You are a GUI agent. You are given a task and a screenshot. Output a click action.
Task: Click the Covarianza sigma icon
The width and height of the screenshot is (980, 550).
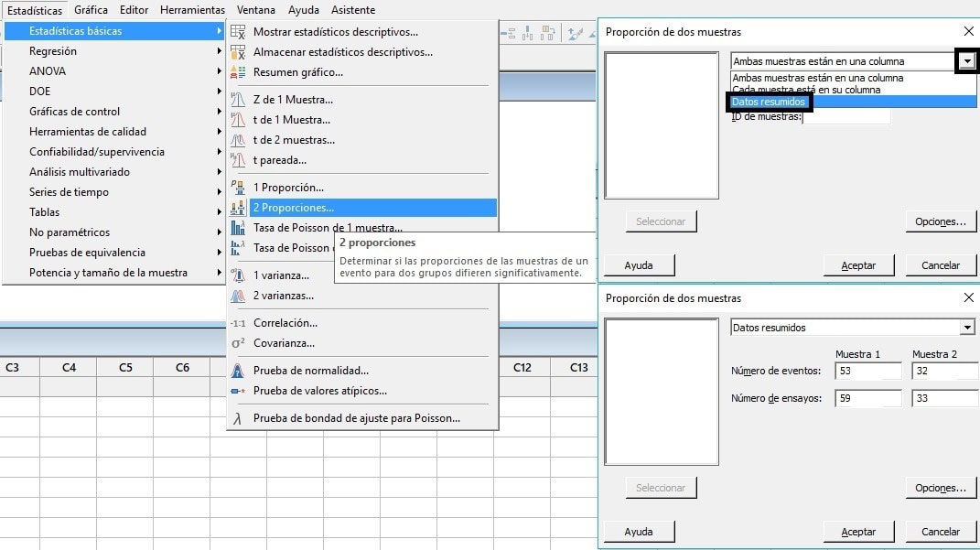[x=238, y=343]
